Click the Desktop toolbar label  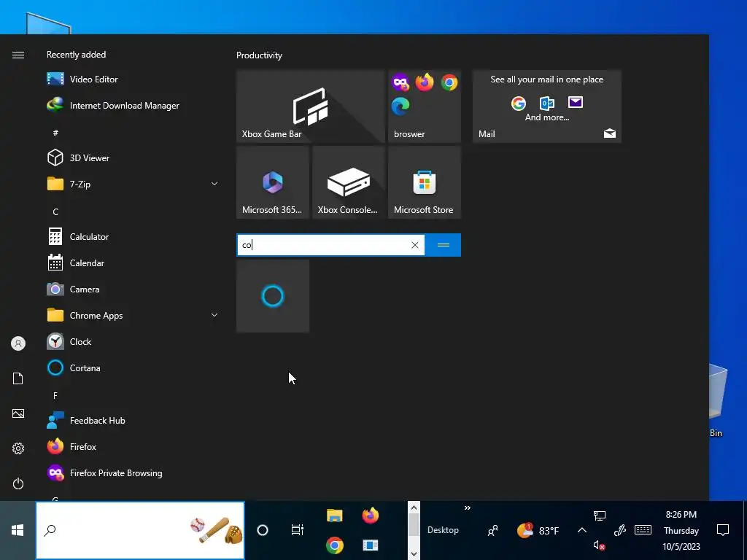coord(443,530)
